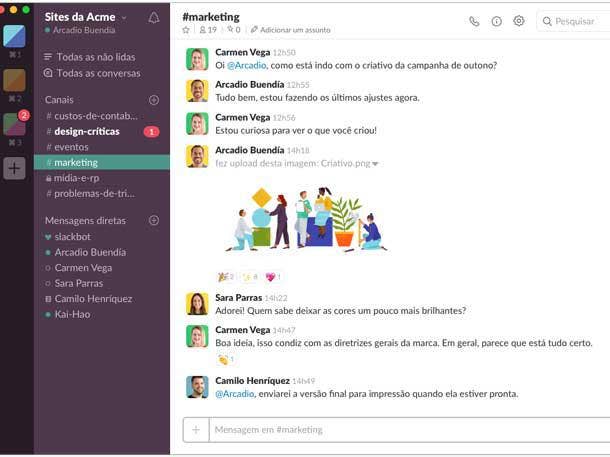This screenshot has width=610, height=457.
Task: Click the Pesquisar search field
Action: [x=575, y=21]
